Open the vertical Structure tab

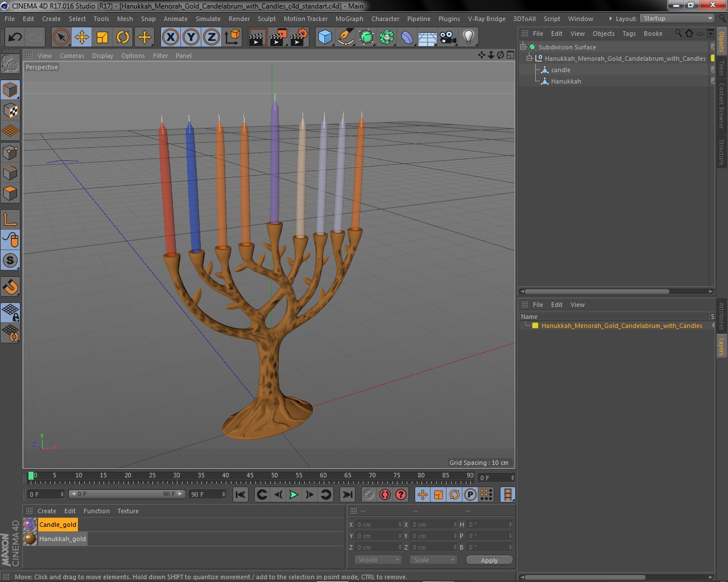pos(722,152)
